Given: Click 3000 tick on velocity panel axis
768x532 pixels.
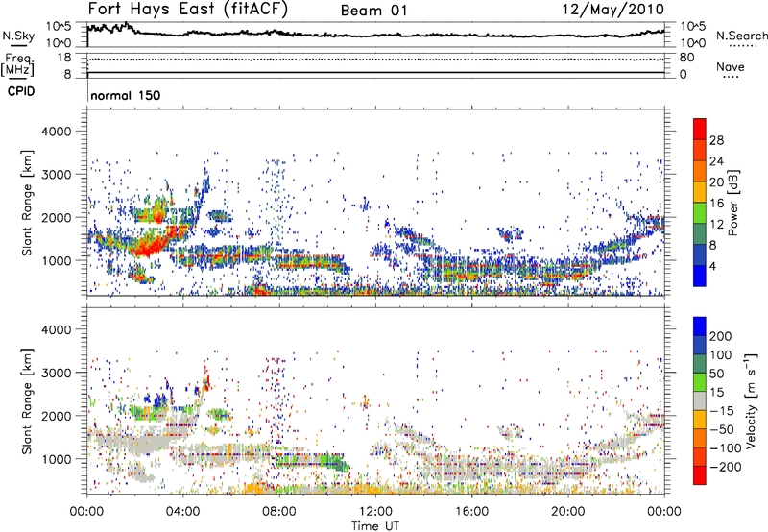Looking at the screenshot, I should click(57, 373).
